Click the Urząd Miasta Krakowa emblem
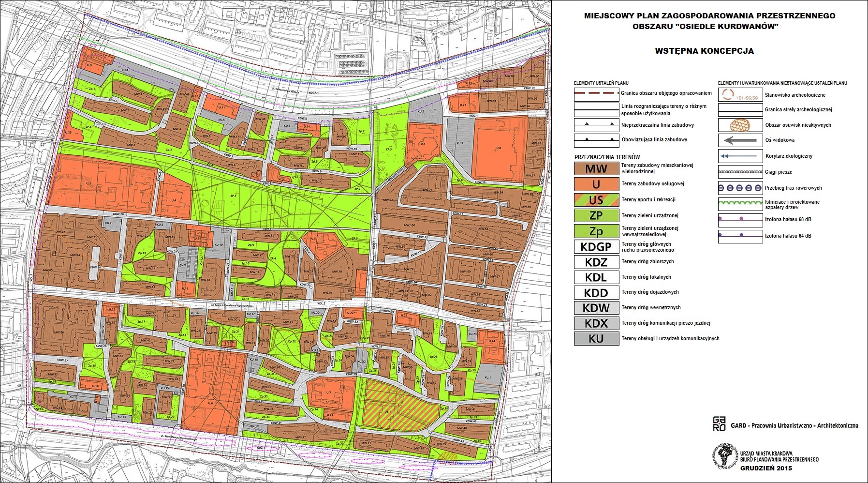Screen dimensions: 868x483 (x=724, y=455)
